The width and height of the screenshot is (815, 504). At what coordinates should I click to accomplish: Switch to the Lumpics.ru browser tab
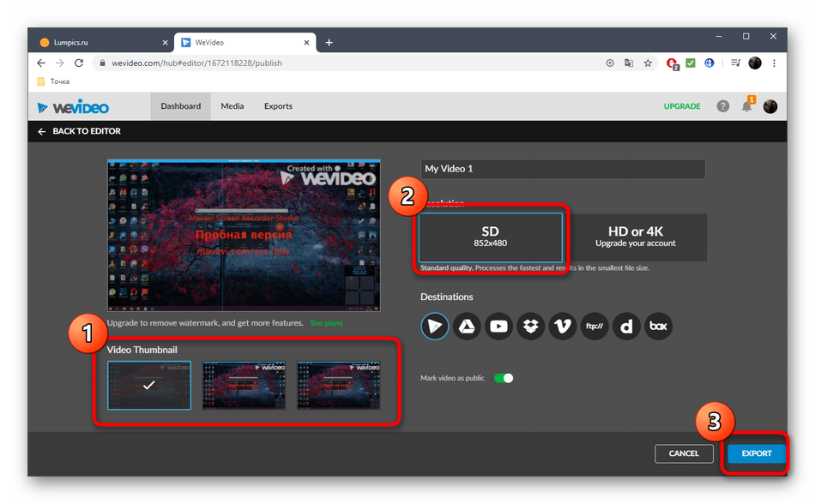(x=100, y=43)
